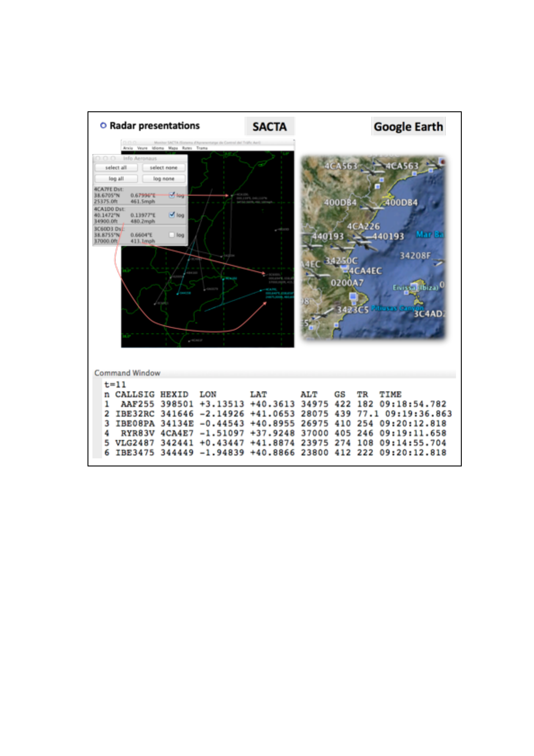Screen dimensions: 534x756
Task: Click the longitude value 0.6604°E
Action: [141, 235]
